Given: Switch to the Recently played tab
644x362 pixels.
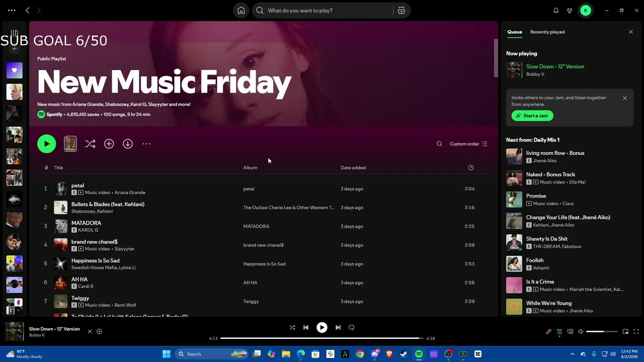Looking at the screenshot, I should [x=547, y=32].
